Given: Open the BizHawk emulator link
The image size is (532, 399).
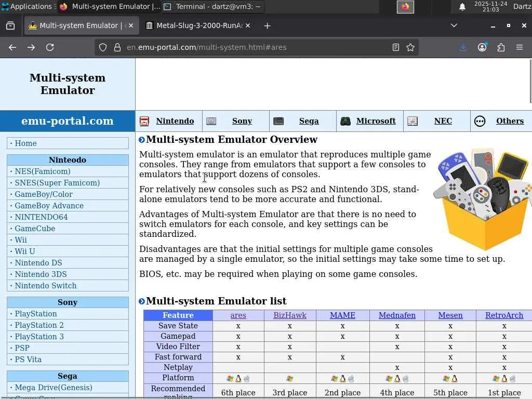Looking at the screenshot, I should [x=290, y=315].
